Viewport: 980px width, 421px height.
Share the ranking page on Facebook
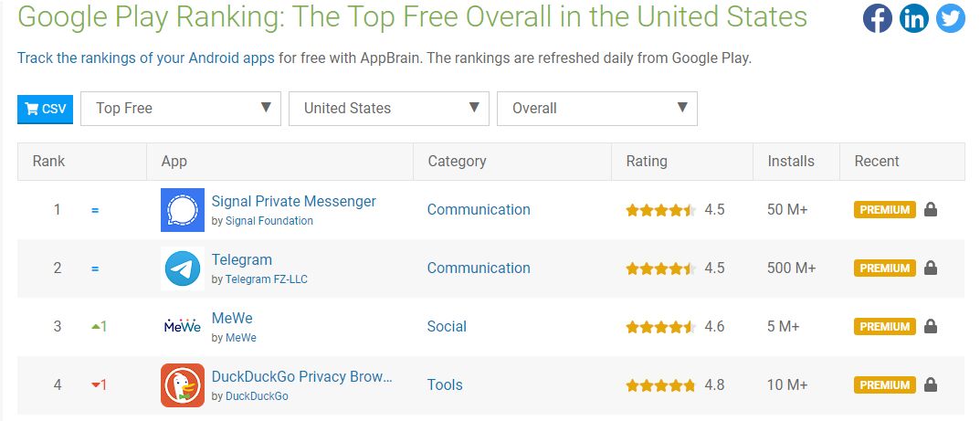coord(878,19)
